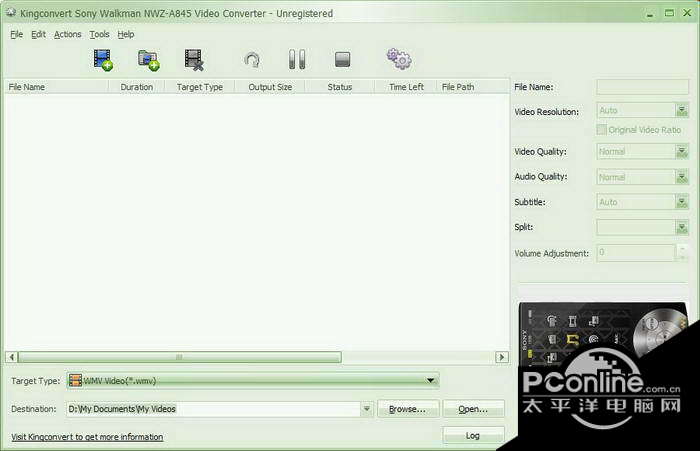Toggle the Original Video Ratio checkbox
The width and height of the screenshot is (700, 451).
[601, 129]
